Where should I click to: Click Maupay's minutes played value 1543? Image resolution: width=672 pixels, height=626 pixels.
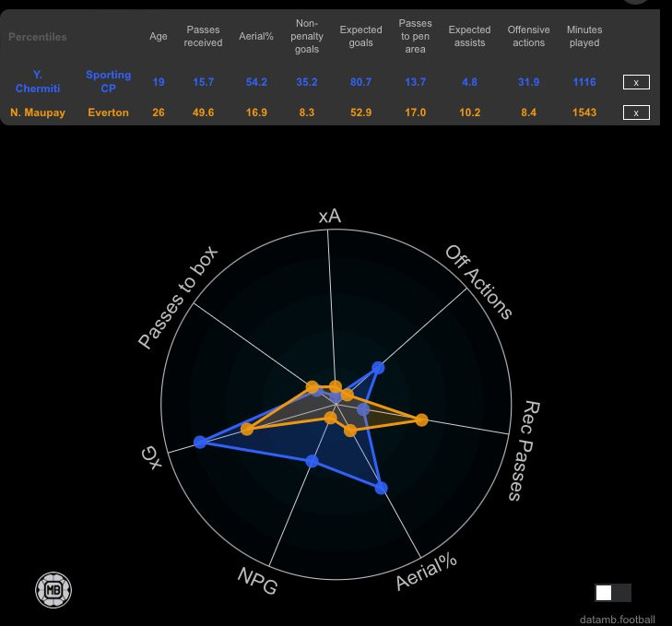pyautogui.click(x=584, y=112)
